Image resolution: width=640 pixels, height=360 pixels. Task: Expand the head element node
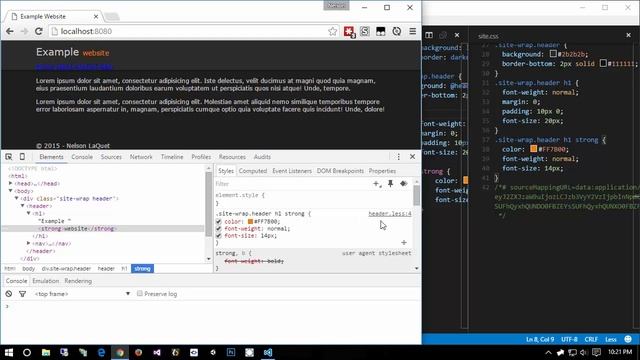tap(11, 183)
